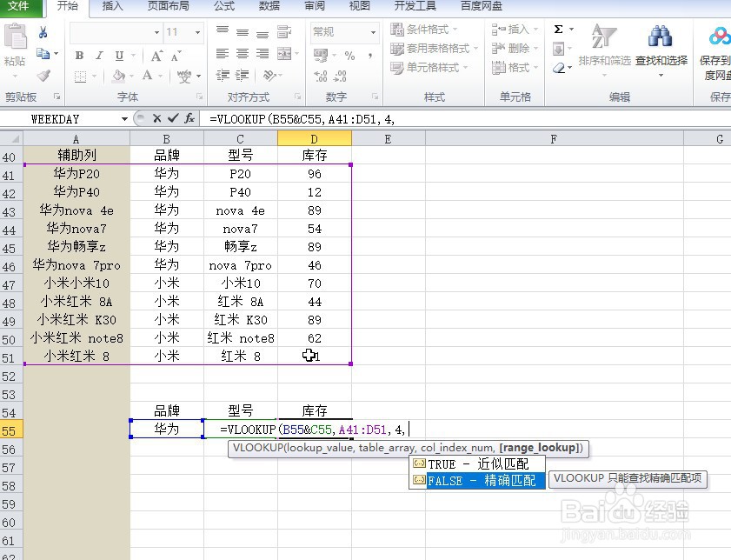Switch to the 审阅 ribbon tab
Viewport: 731px width, 560px height.
[315, 6]
